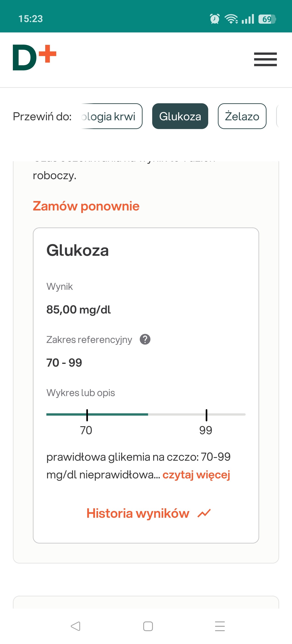292x644 pixels.
Task: Tap the alarm icon in status bar
Action: (x=215, y=19)
